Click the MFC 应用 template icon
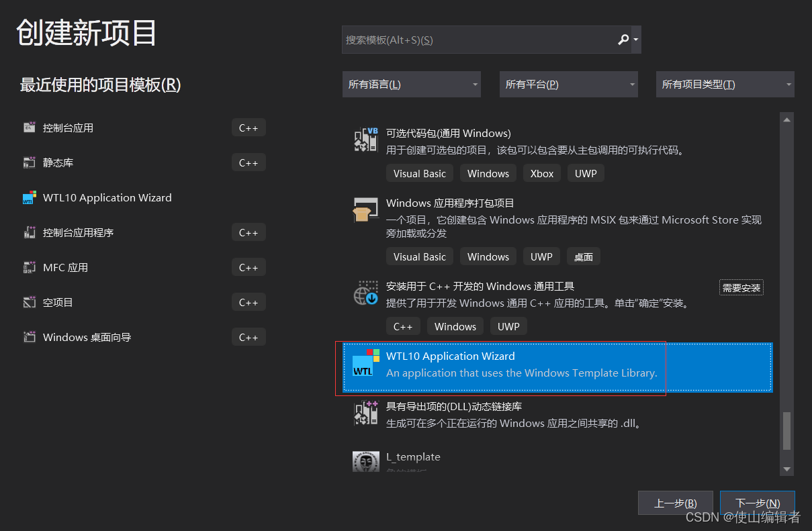This screenshot has width=812, height=531. [x=30, y=267]
